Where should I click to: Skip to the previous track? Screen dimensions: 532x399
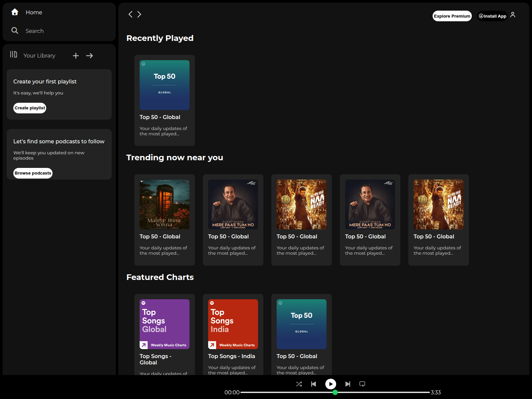[x=314, y=384]
